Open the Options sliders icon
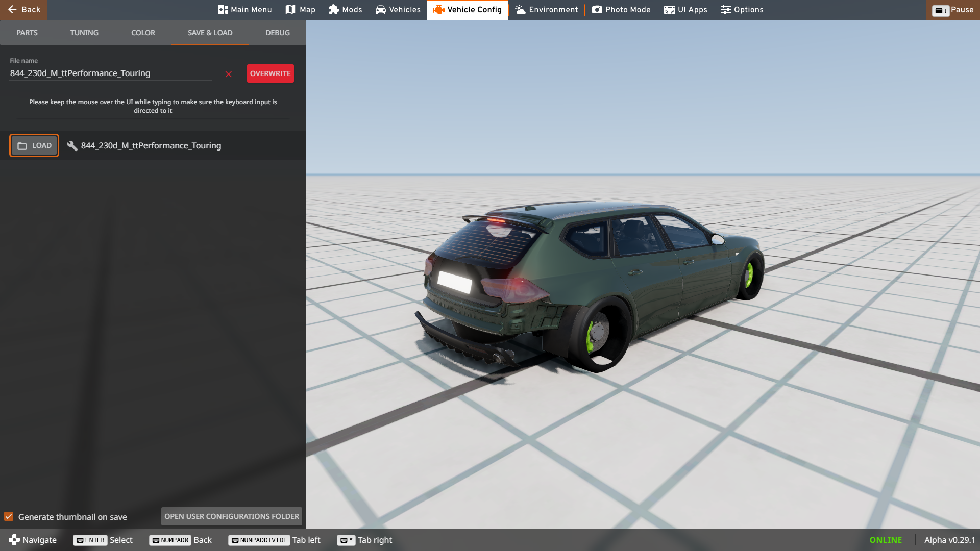This screenshot has width=980, height=551. (725, 10)
